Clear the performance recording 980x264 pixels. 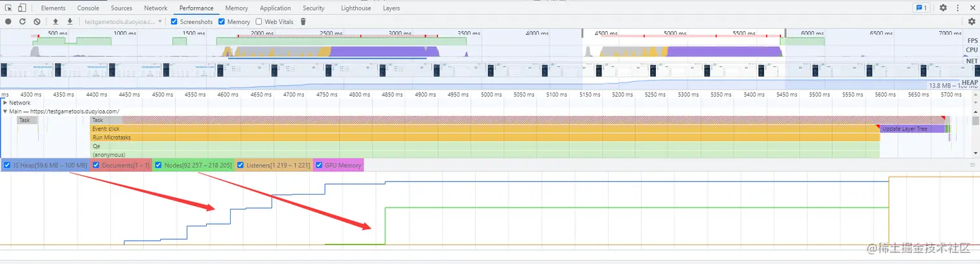[37, 21]
